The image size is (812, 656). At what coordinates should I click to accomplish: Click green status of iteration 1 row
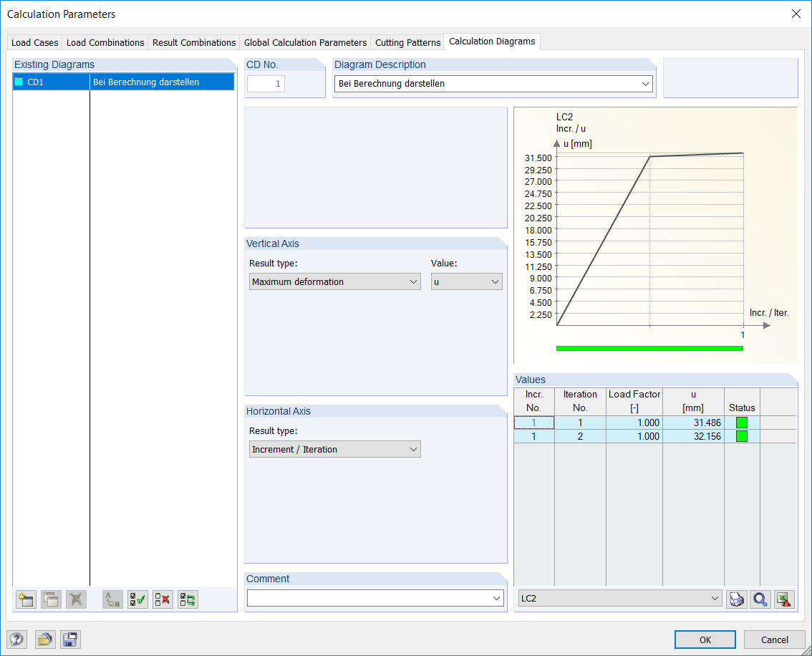pos(742,423)
